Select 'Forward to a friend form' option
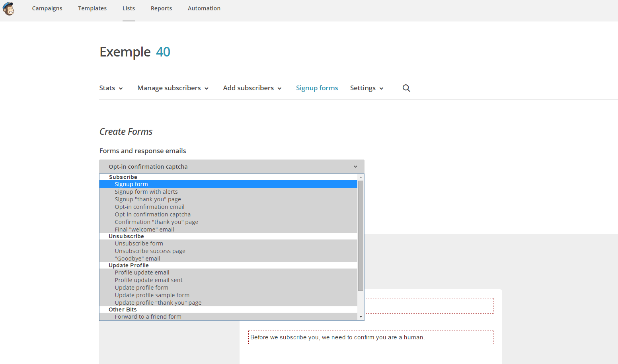 [228, 317]
